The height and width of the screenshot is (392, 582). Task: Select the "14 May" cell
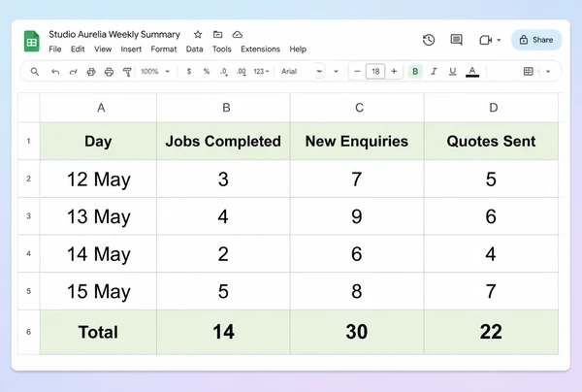98,254
